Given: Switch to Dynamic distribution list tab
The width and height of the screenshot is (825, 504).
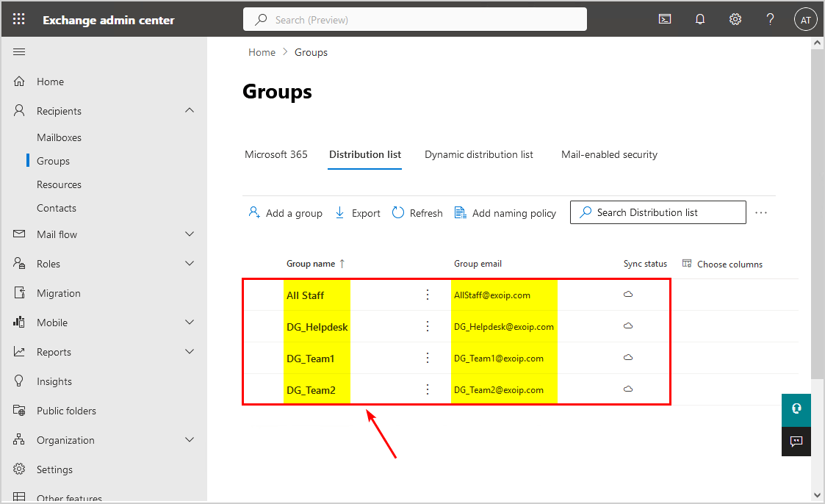Looking at the screenshot, I should tap(479, 155).
